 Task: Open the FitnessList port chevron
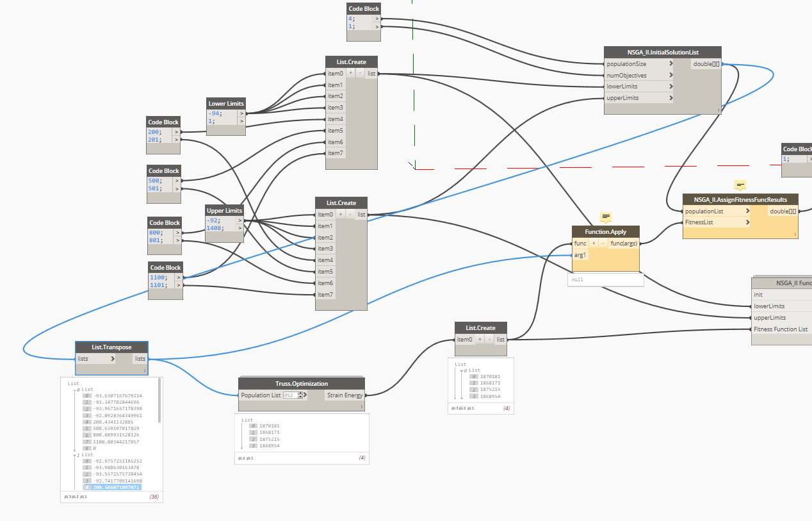(747, 222)
